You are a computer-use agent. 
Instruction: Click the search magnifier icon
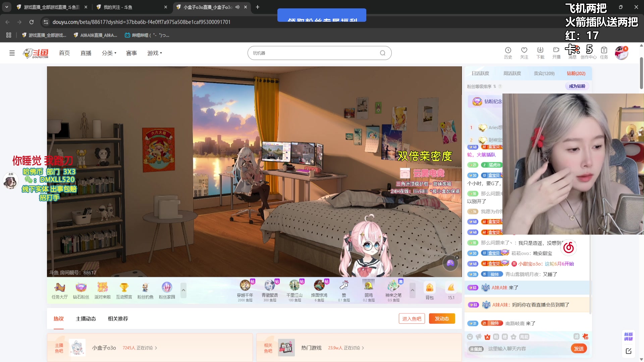[x=383, y=53]
